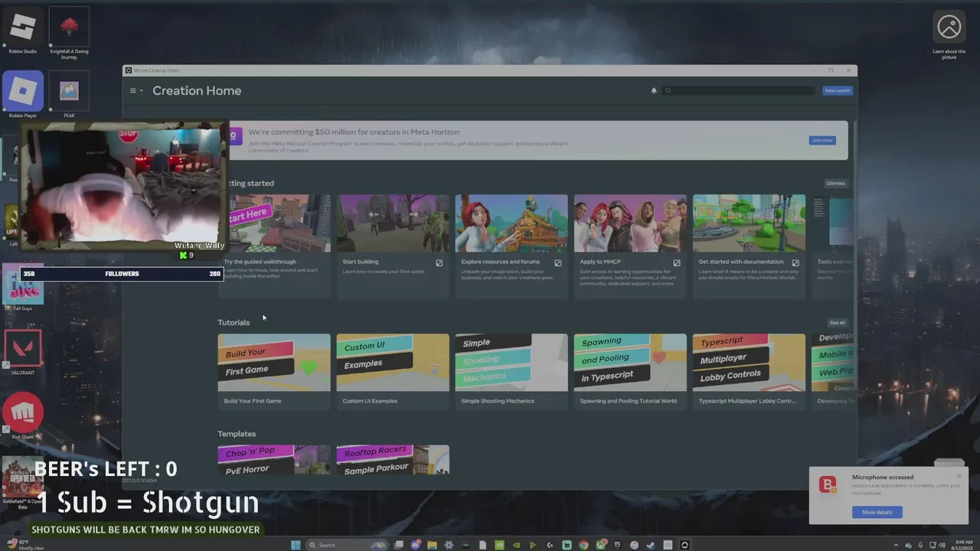Open the Get started with documentation card image
Viewport: 980px width, 551px height.
point(749,223)
